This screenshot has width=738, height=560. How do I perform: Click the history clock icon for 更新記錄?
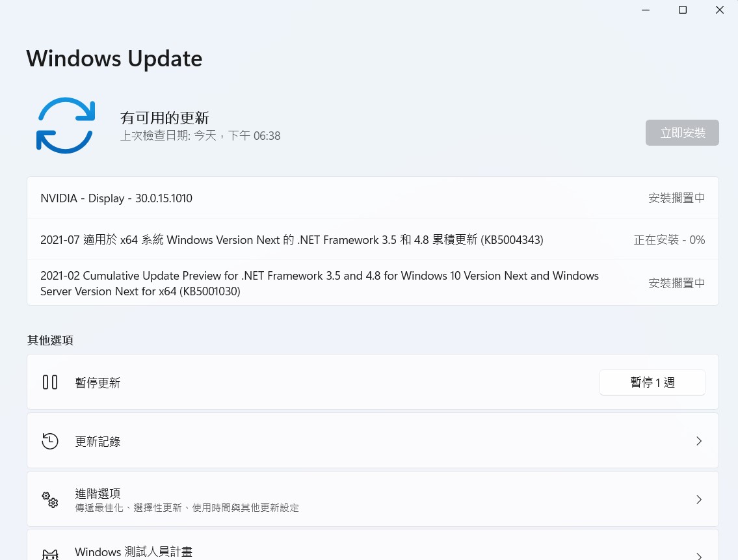[x=50, y=441]
